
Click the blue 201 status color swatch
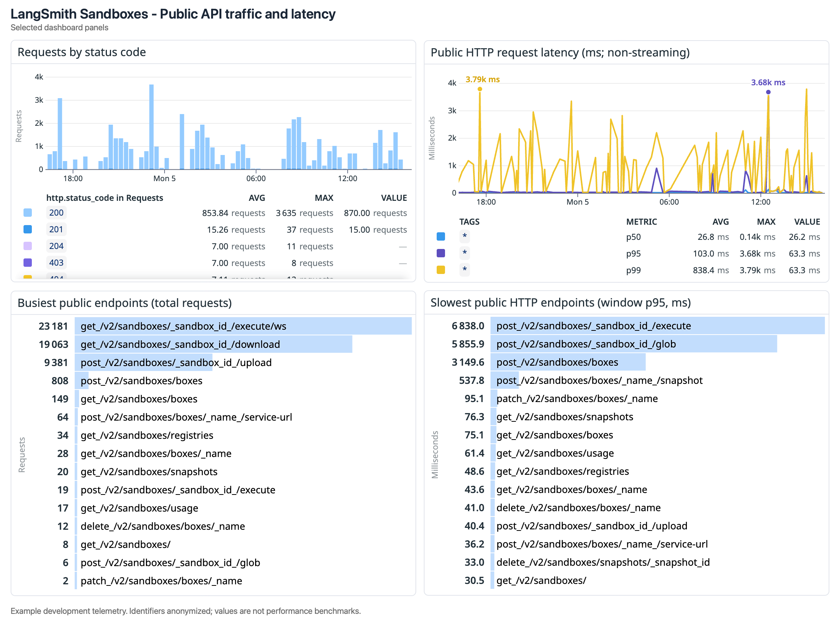click(28, 229)
